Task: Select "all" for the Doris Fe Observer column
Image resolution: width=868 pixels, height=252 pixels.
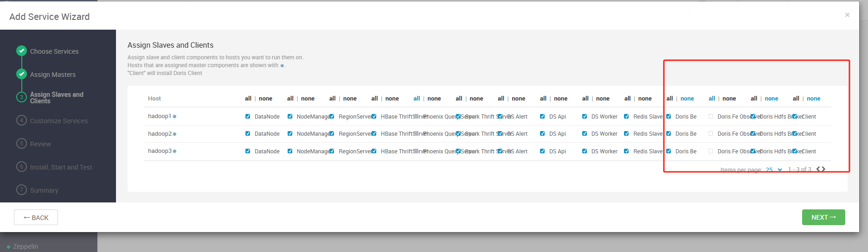Action: click(x=712, y=99)
